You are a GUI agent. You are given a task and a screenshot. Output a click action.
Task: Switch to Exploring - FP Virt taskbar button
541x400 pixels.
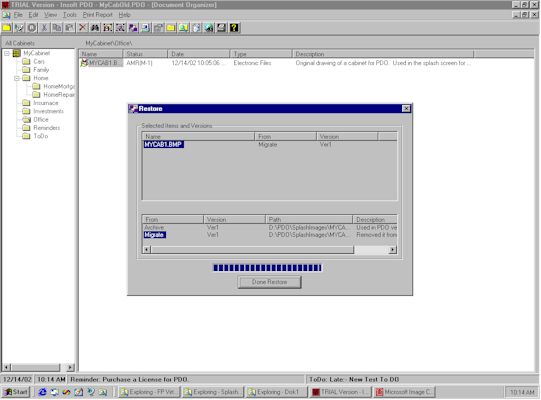(149, 392)
